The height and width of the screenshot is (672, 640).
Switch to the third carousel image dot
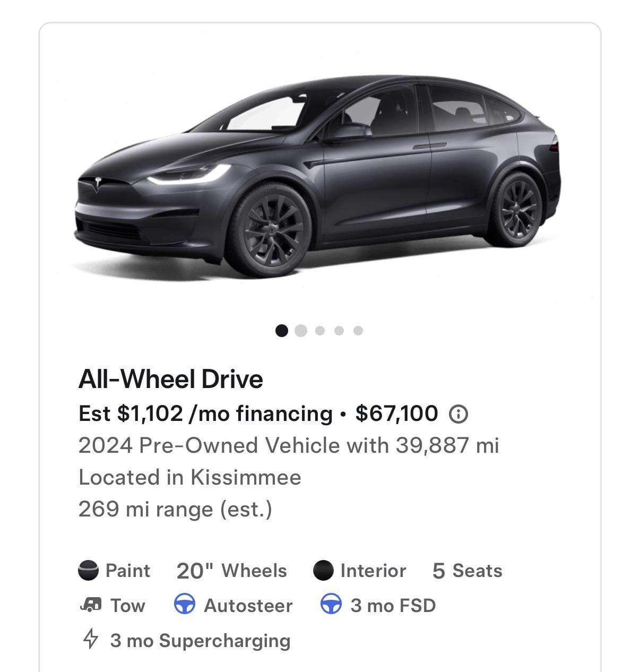(319, 331)
